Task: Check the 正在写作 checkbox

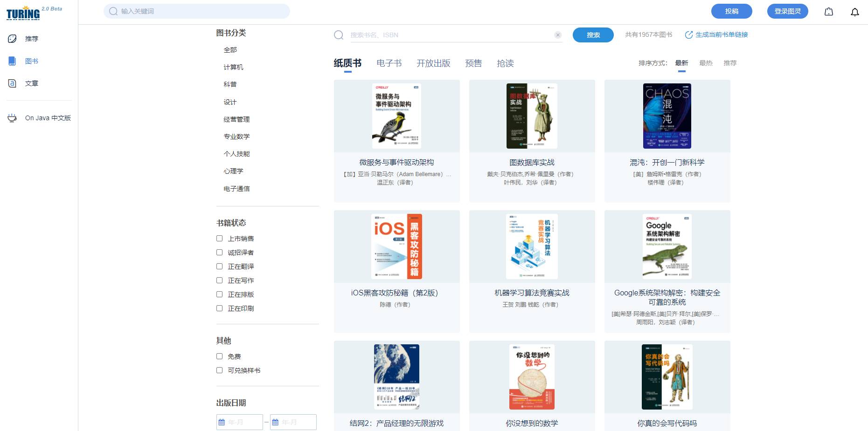Action: pos(219,280)
